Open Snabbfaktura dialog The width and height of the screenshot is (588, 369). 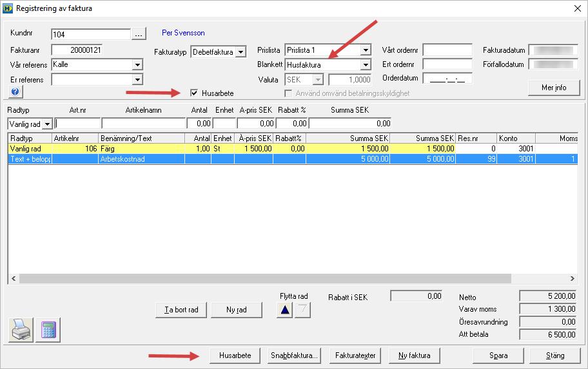pyautogui.click(x=294, y=355)
